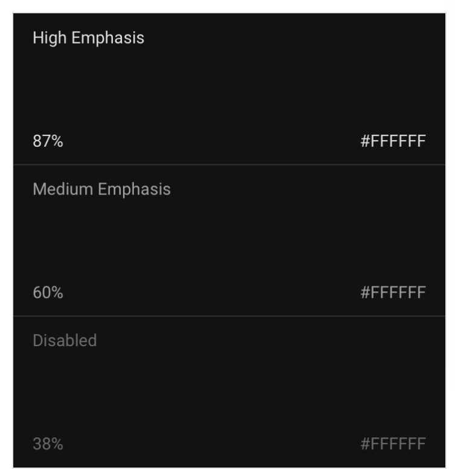Image resolution: width=455 pixels, height=476 pixels.
Task: Select the 60% opacity label
Action: point(48,292)
